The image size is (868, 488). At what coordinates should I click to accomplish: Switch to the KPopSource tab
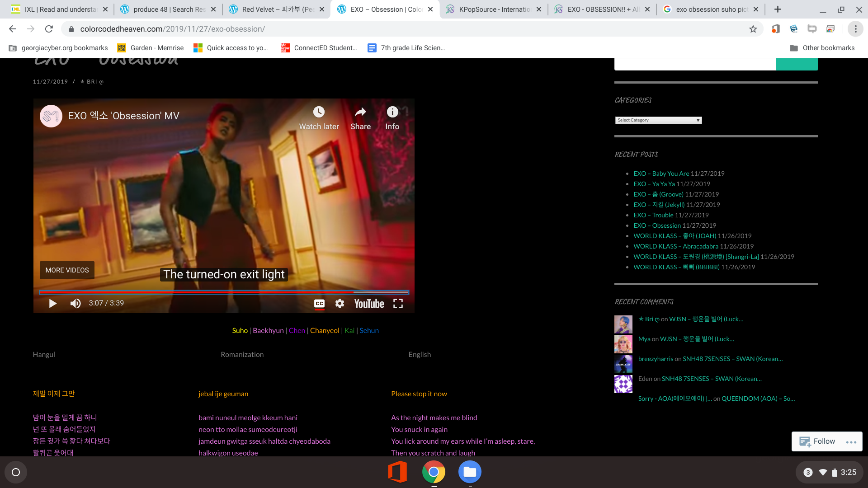pos(494,9)
